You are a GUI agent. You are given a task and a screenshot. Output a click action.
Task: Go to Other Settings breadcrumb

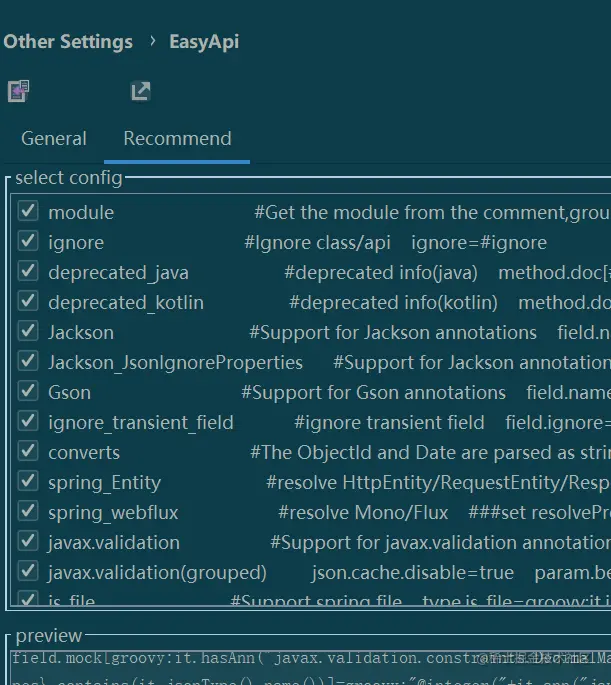pos(68,42)
